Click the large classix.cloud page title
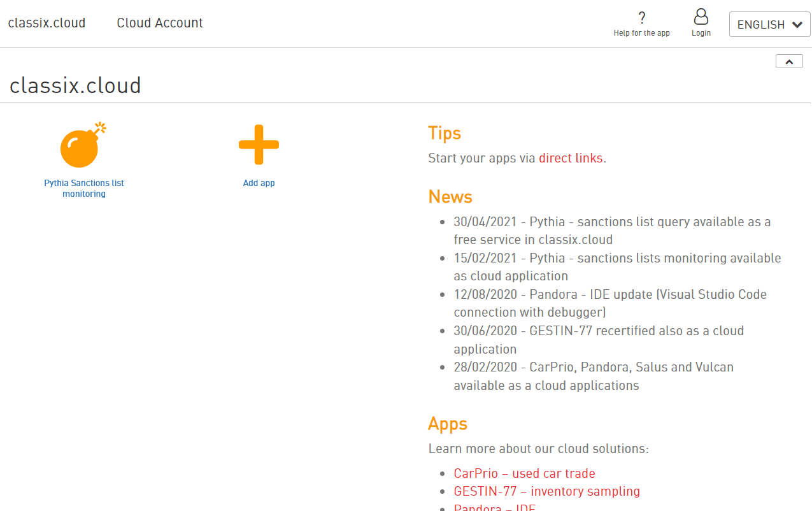The width and height of the screenshot is (812, 511). click(x=75, y=85)
